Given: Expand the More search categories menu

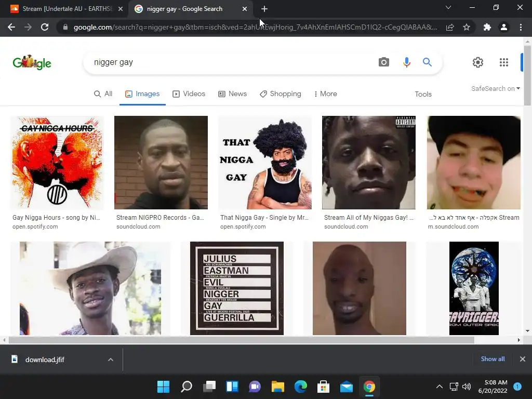Looking at the screenshot, I should 325,94.
